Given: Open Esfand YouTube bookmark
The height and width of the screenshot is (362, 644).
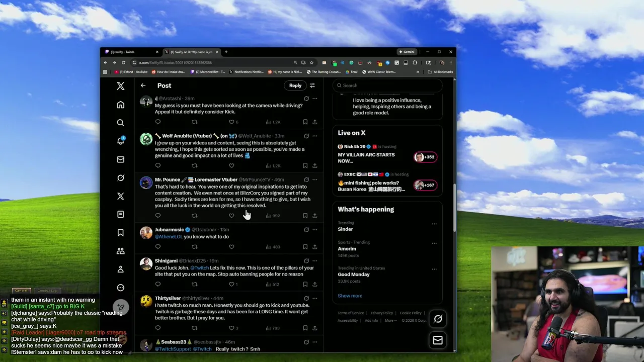Looking at the screenshot, I should 131,72.
